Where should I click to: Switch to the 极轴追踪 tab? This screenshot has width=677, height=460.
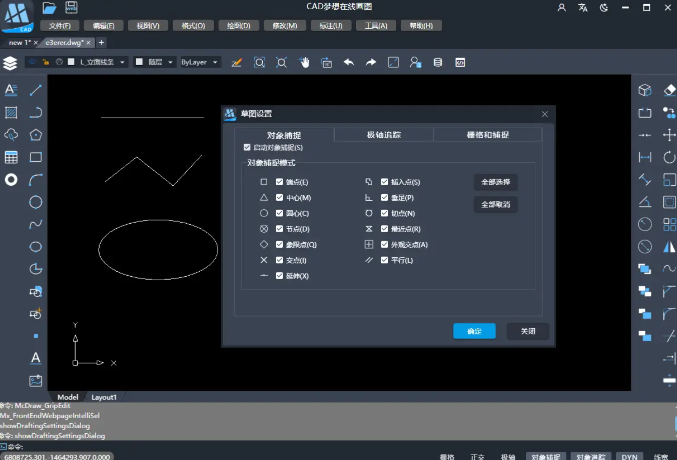pyautogui.click(x=383, y=134)
